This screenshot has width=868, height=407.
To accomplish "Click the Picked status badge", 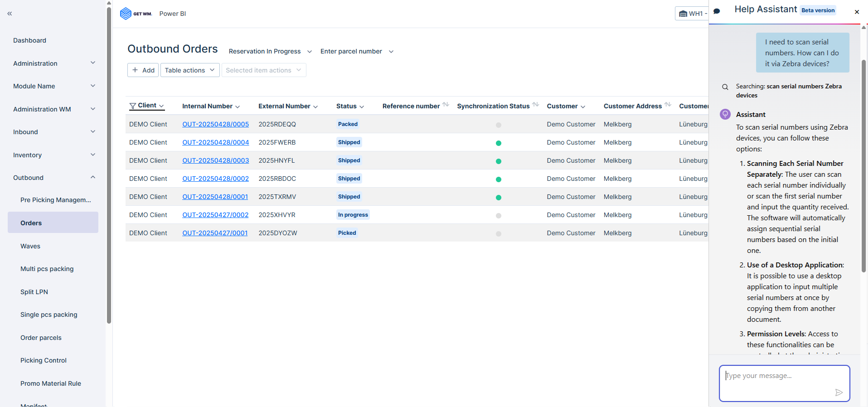I will pos(347,233).
